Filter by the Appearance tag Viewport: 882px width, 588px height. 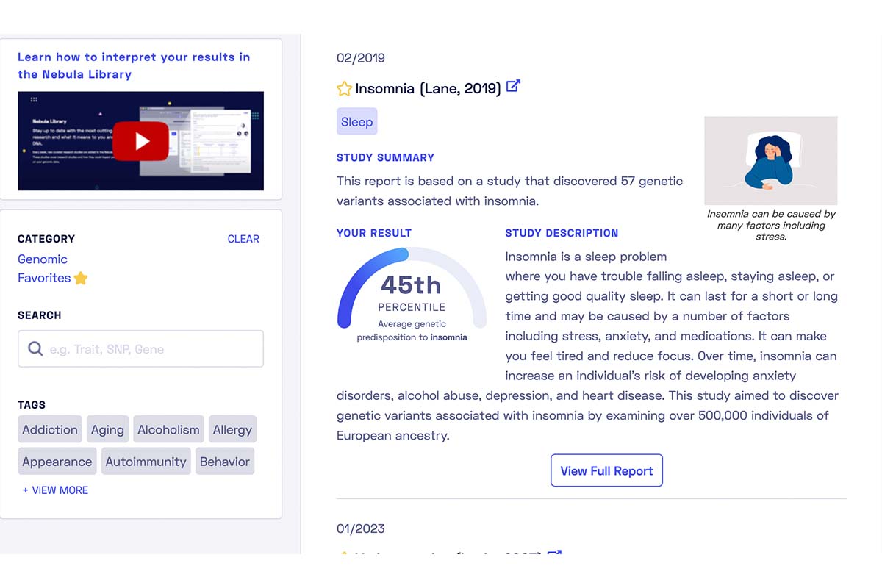click(x=57, y=462)
